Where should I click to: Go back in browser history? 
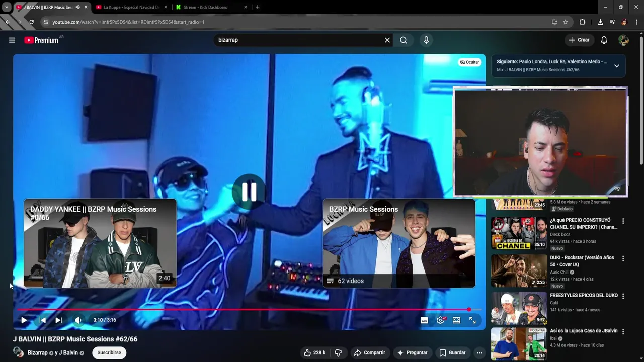(x=8, y=22)
